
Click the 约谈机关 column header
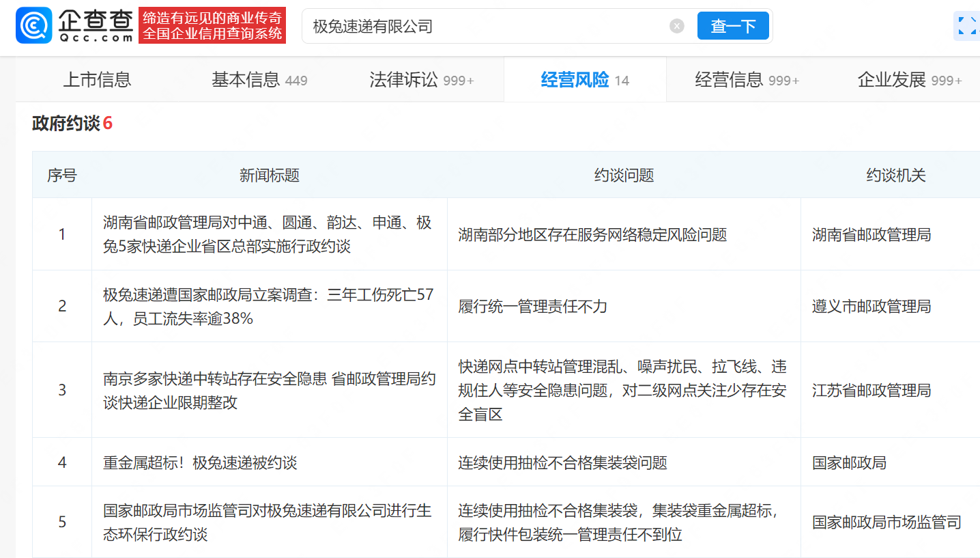pos(896,176)
